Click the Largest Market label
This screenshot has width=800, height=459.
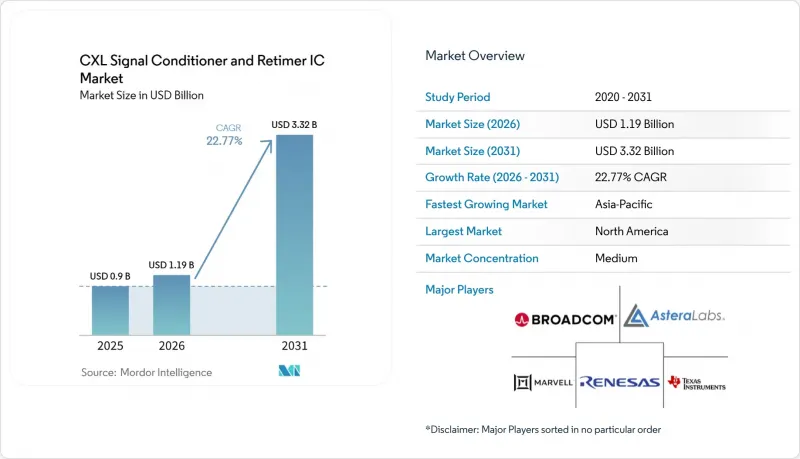click(x=463, y=231)
